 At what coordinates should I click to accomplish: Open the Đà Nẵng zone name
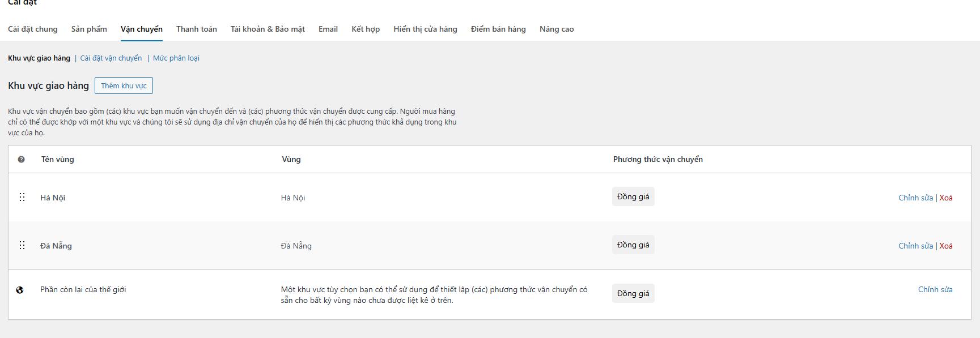pos(56,246)
